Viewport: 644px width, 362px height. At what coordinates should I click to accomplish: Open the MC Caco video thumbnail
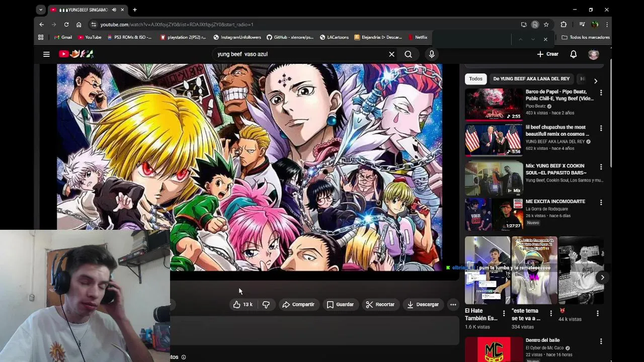494,349
